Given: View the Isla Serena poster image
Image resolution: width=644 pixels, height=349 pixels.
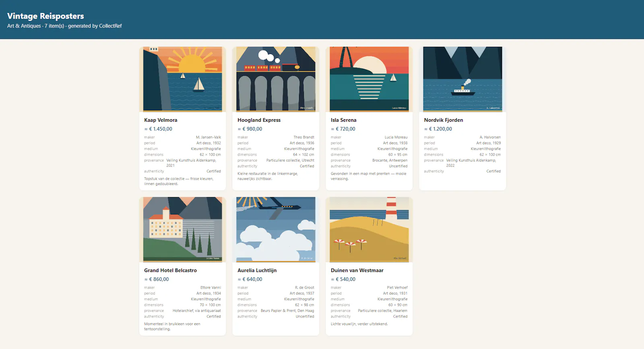Looking at the screenshot, I should (x=369, y=79).
